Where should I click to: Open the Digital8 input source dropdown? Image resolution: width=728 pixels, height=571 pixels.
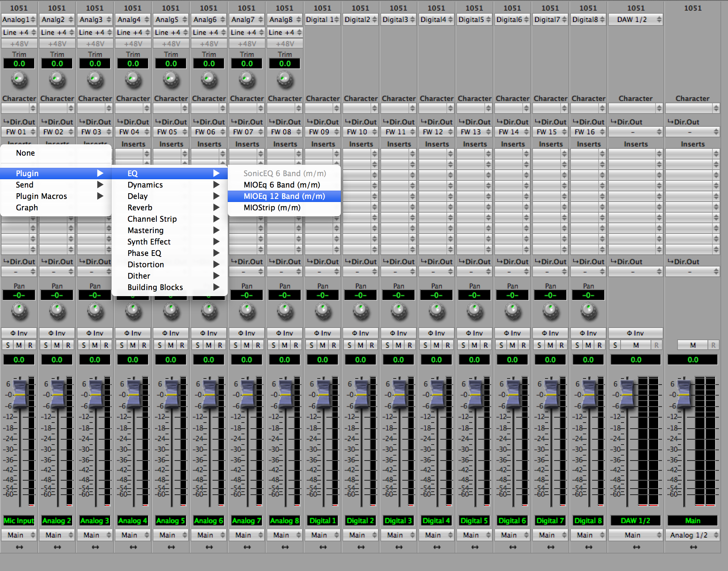(588, 19)
